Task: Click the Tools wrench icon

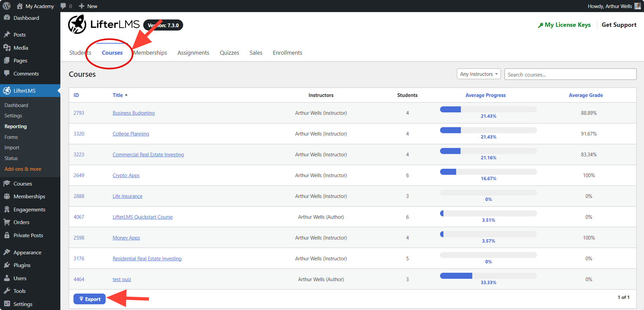Action: pos(7,291)
